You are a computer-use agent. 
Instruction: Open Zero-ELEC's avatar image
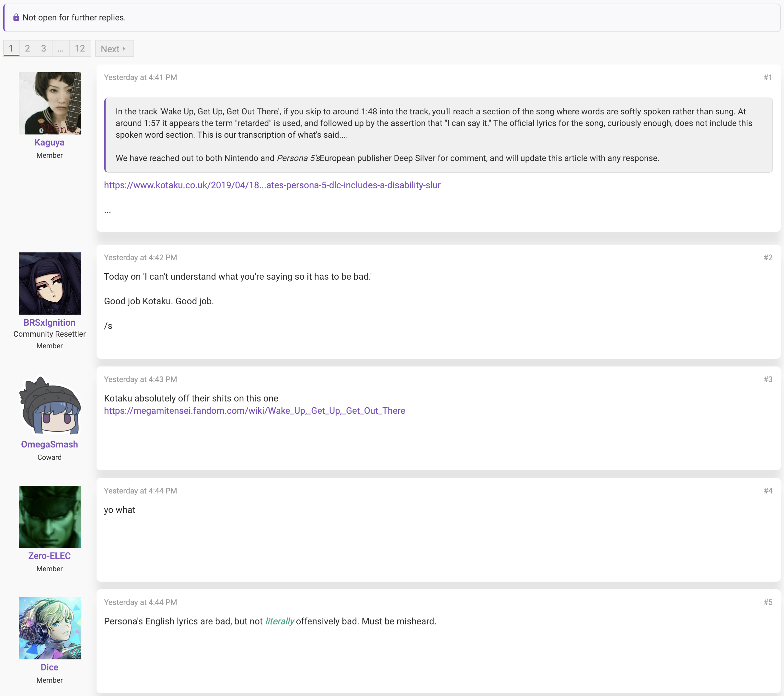click(50, 517)
